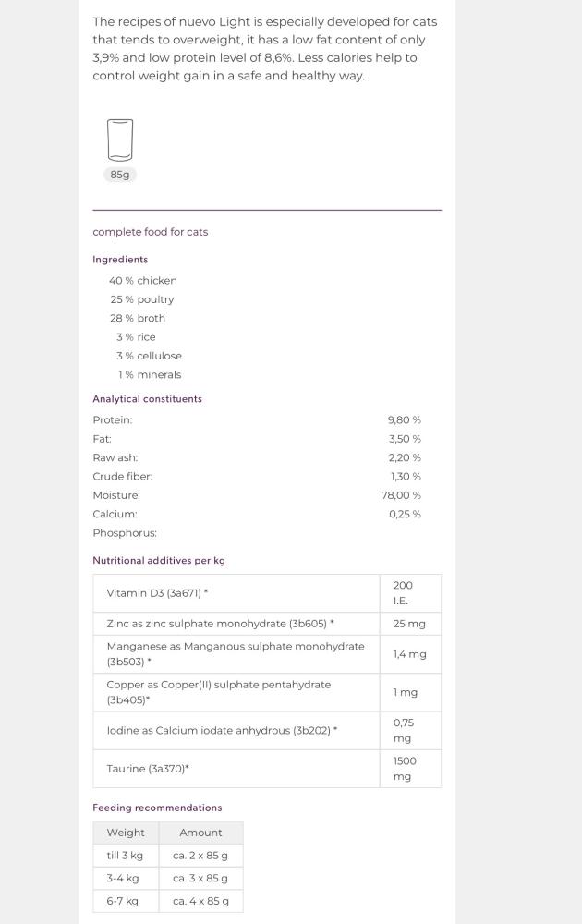Click the till 3 kg weight row

point(168,855)
